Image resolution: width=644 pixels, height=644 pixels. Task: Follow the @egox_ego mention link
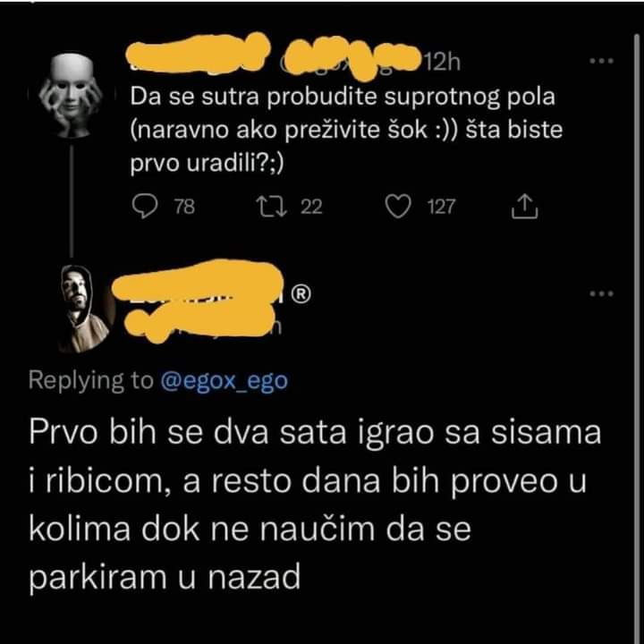[224, 381]
